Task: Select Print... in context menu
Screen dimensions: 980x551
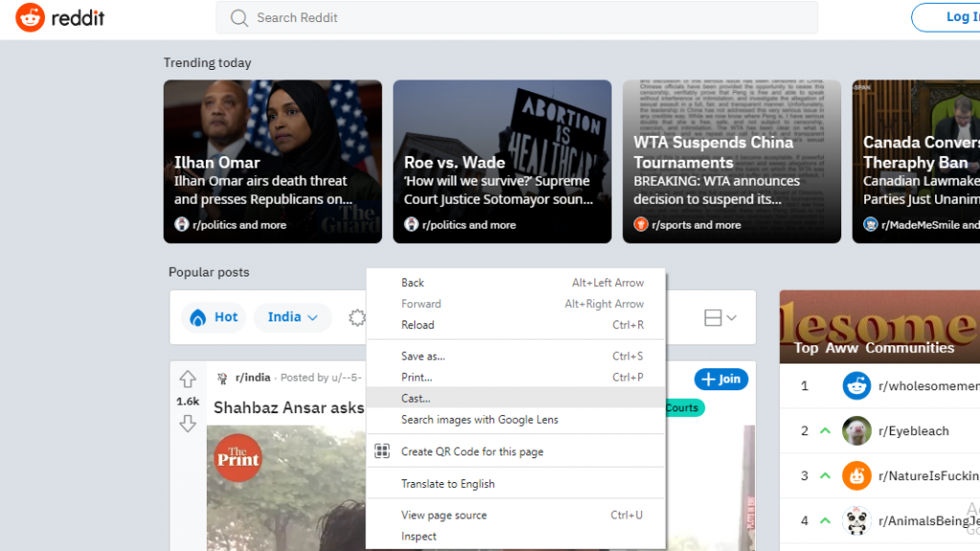Action: coord(516,377)
